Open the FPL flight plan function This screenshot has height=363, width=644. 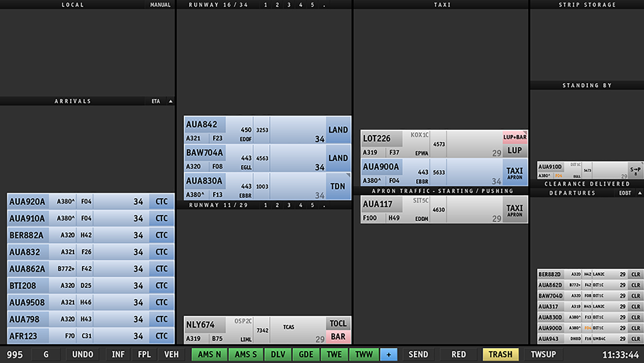point(144,354)
